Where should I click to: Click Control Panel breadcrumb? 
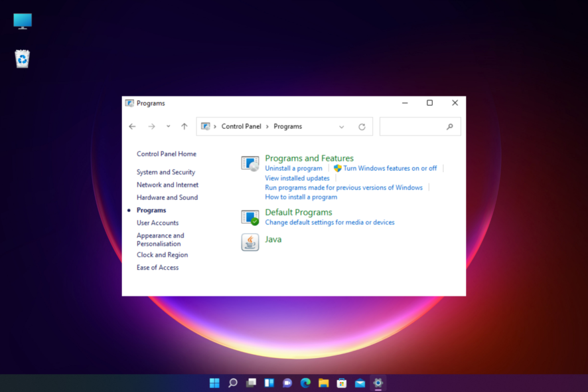(x=241, y=126)
